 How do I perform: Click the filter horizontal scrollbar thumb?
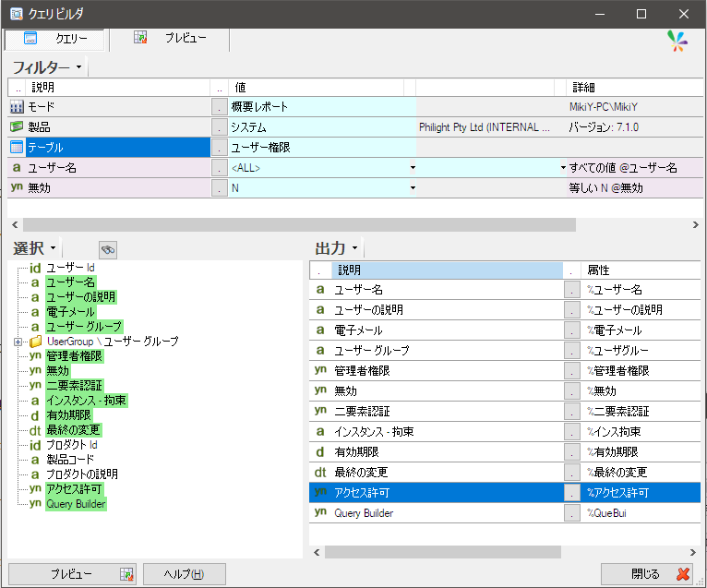pyautogui.click(x=299, y=224)
